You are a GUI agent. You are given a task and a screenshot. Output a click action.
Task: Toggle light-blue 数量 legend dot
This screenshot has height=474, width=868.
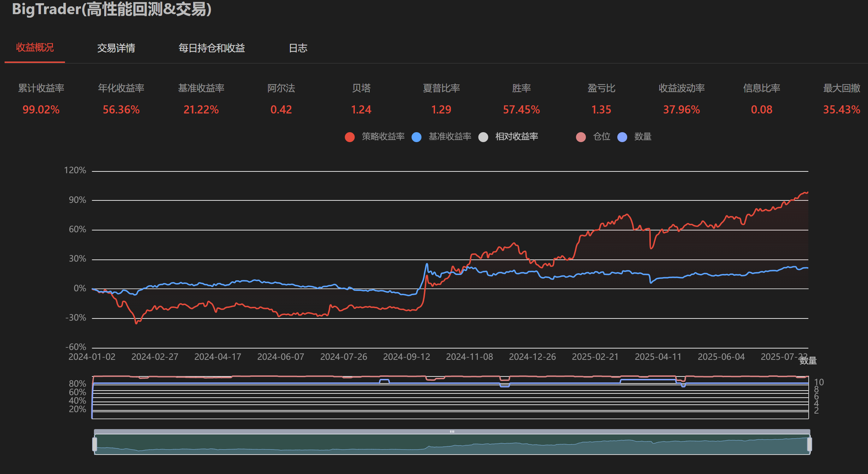pos(622,137)
